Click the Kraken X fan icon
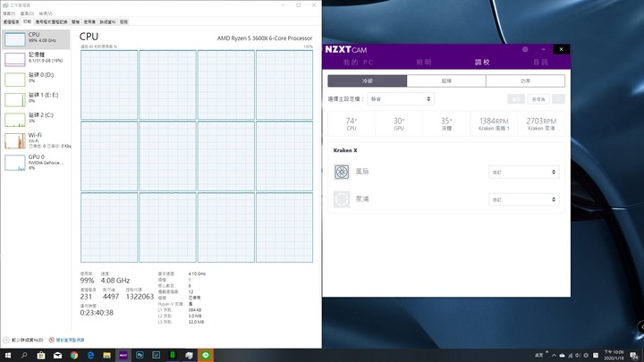 (x=342, y=172)
